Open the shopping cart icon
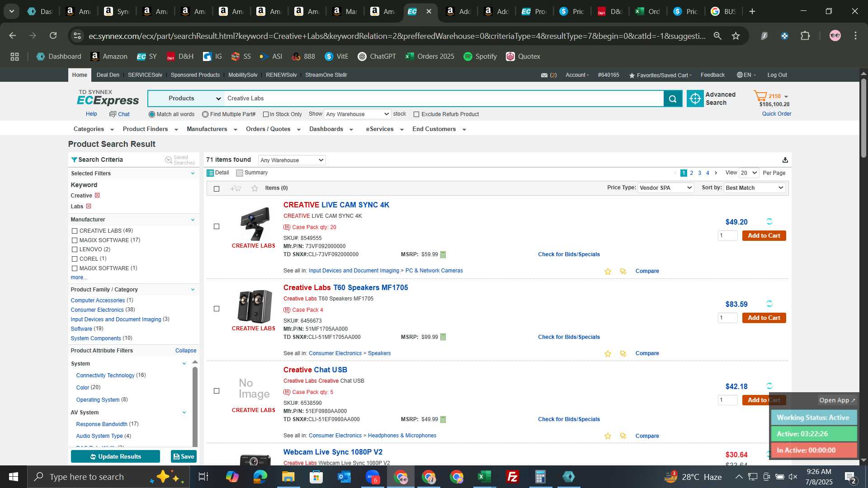 pos(760,96)
